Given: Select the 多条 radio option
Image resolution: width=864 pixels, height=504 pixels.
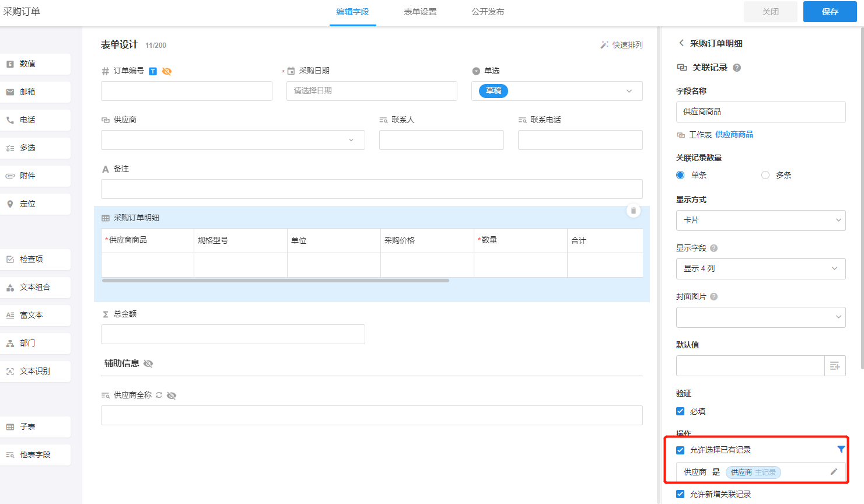Looking at the screenshot, I should click(765, 175).
